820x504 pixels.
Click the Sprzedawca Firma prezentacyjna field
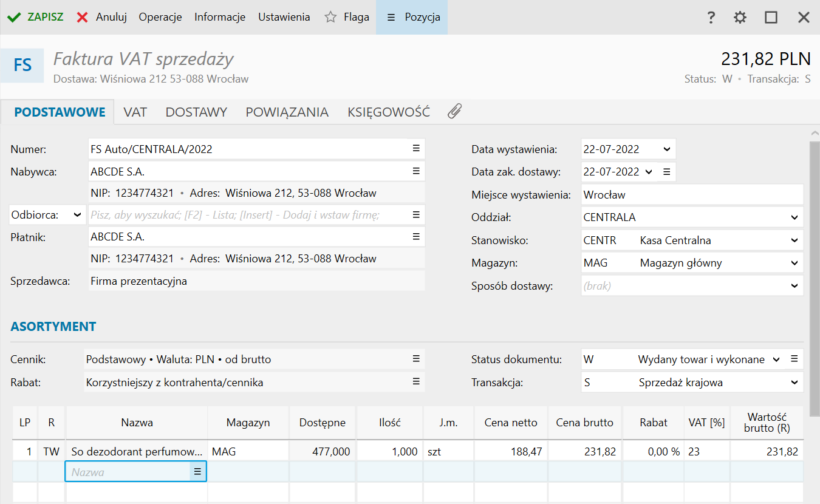256,281
